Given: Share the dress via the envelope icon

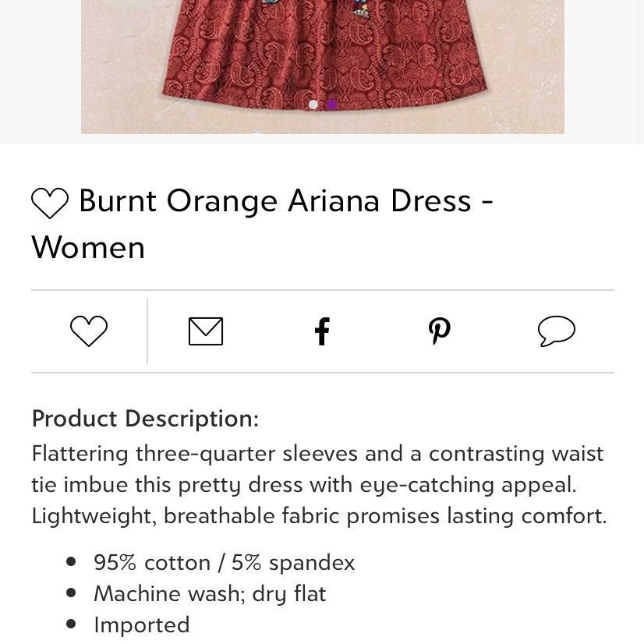Looking at the screenshot, I should [x=206, y=331].
